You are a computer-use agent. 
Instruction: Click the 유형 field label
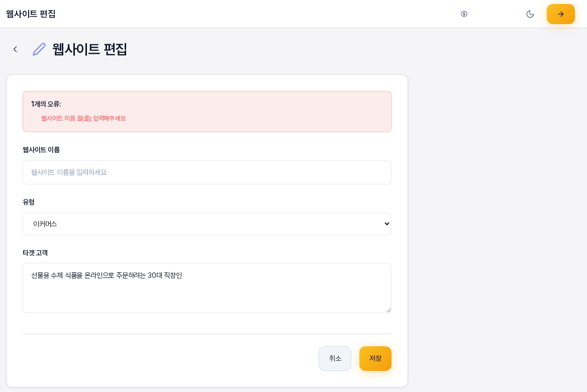[x=29, y=202]
